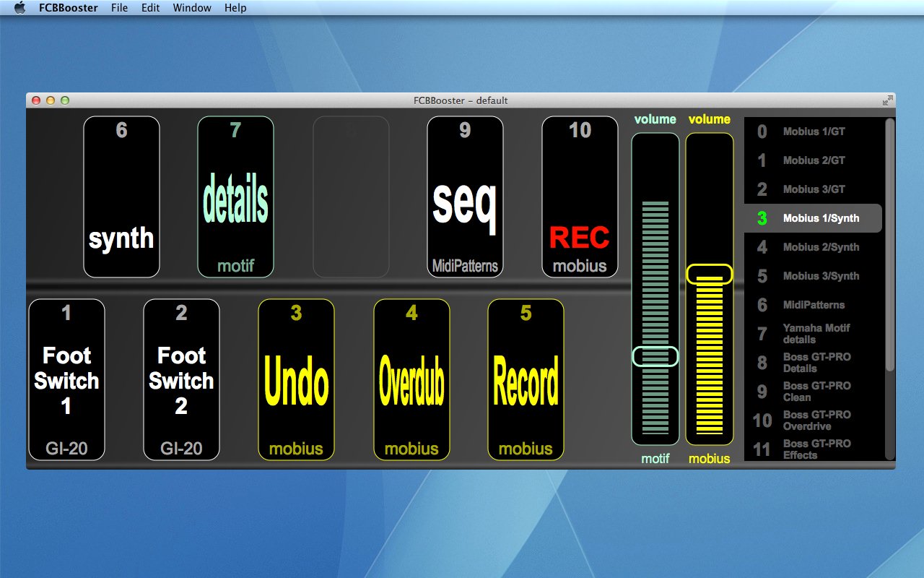This screenshot has height=578, width=924.
Task: Open the Window menu
Action: 192,8
